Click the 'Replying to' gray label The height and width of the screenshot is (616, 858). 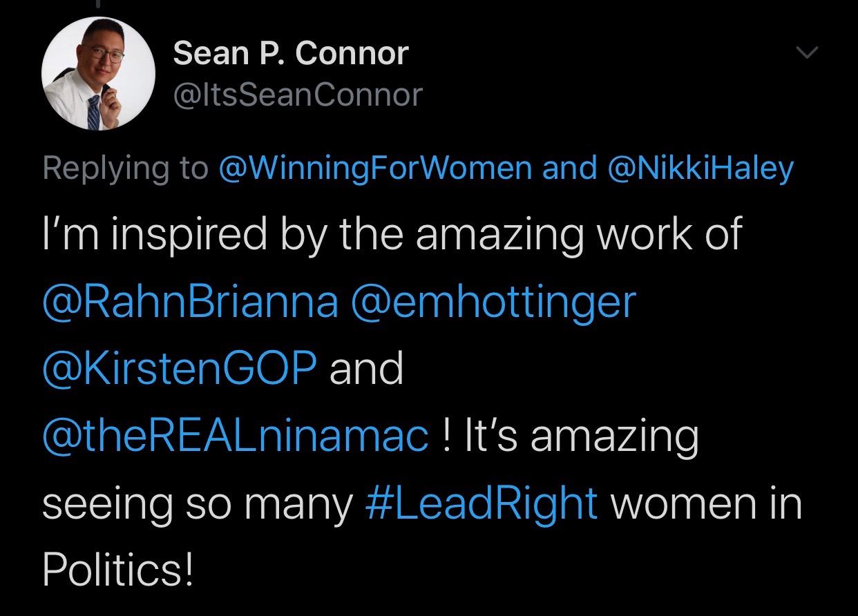click(125, 169)
